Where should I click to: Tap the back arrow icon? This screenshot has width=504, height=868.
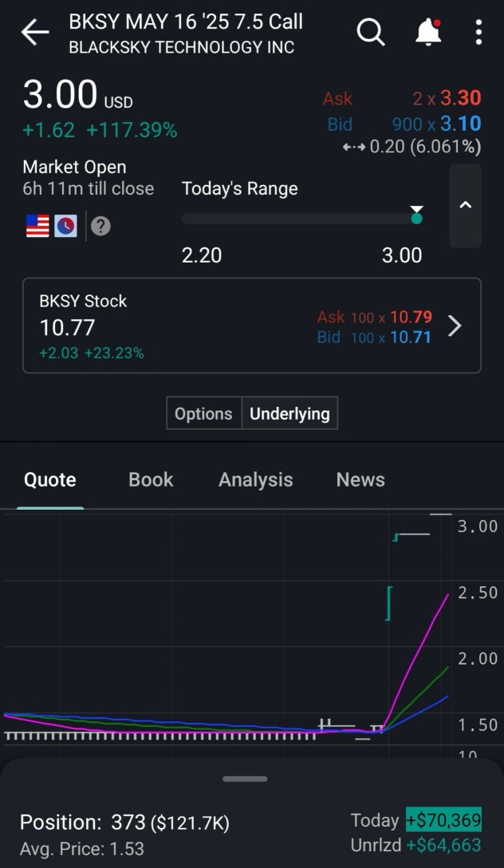point(35,33)
